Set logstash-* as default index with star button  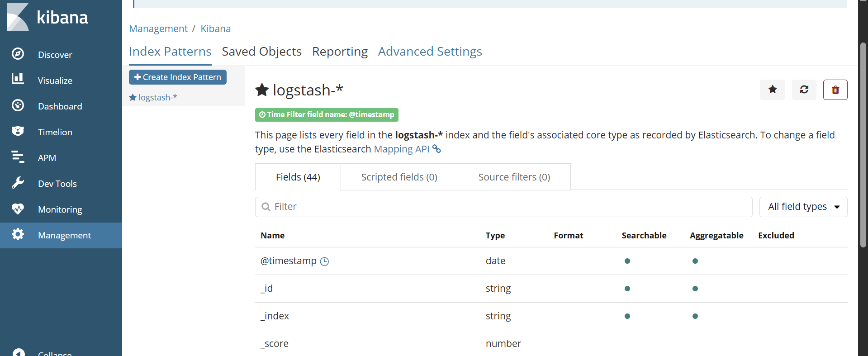[x=772, y=90]
